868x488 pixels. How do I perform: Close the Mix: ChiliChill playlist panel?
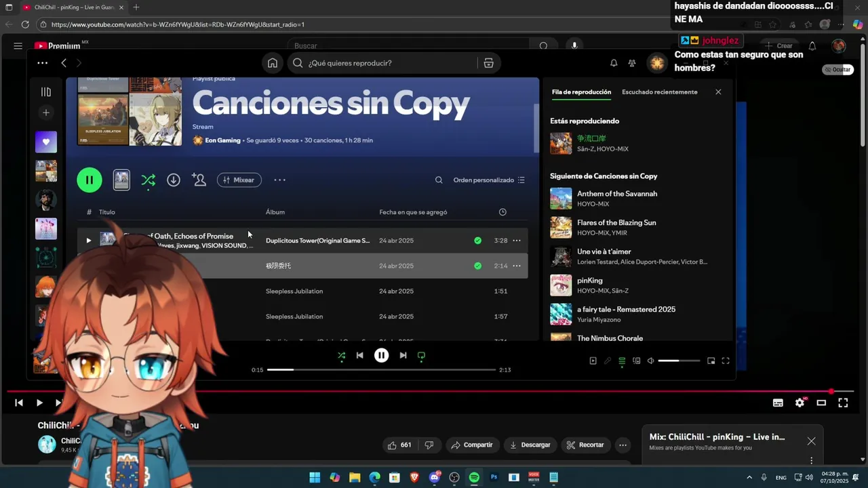pyautogui.click(x=811, y=441)
